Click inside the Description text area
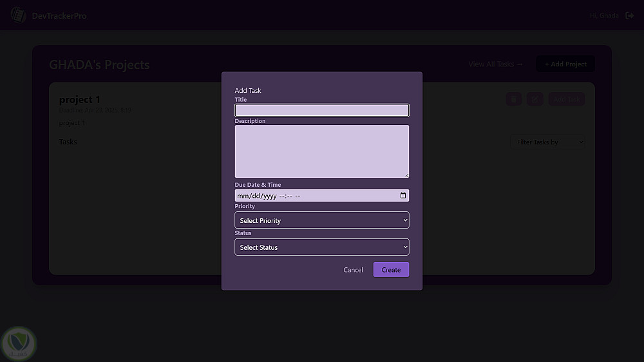This screenshot has height=362, width=644. (321, 151)
